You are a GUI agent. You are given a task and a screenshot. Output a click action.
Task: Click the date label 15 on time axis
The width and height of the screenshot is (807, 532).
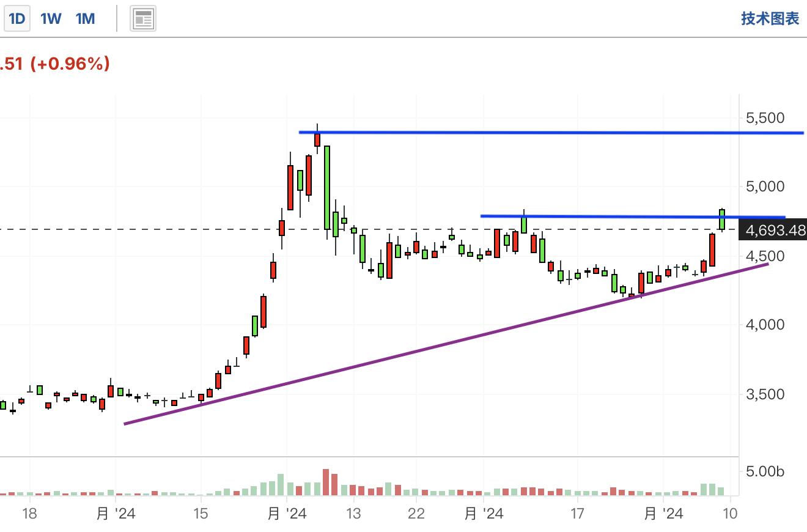click(201, 514)
